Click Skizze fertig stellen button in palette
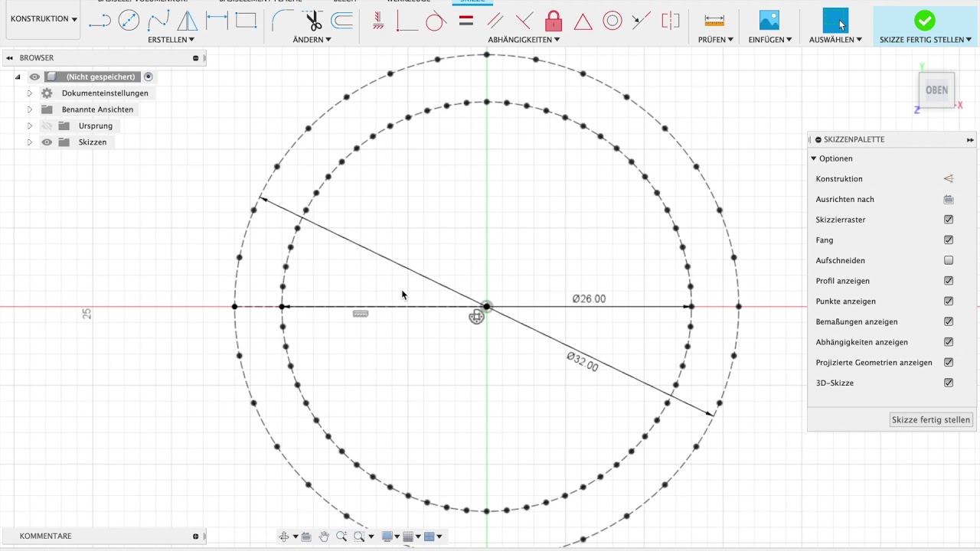Viewport: 980px width, 551px height. click(931, 419)
